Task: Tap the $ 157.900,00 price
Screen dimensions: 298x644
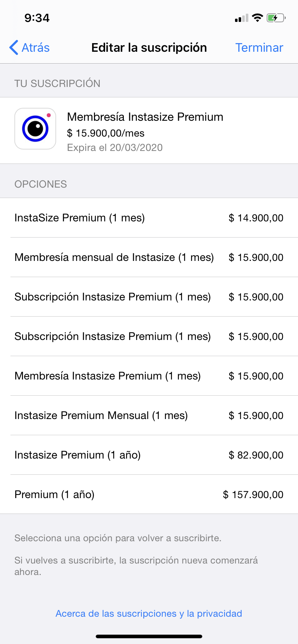Action: [253, 494]
